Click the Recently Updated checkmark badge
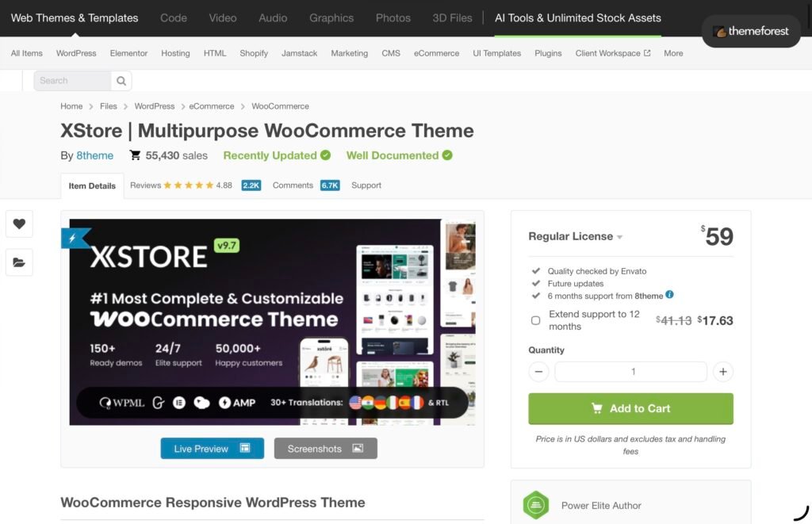This screenshot has width=812, height=524. pos(325,155)
